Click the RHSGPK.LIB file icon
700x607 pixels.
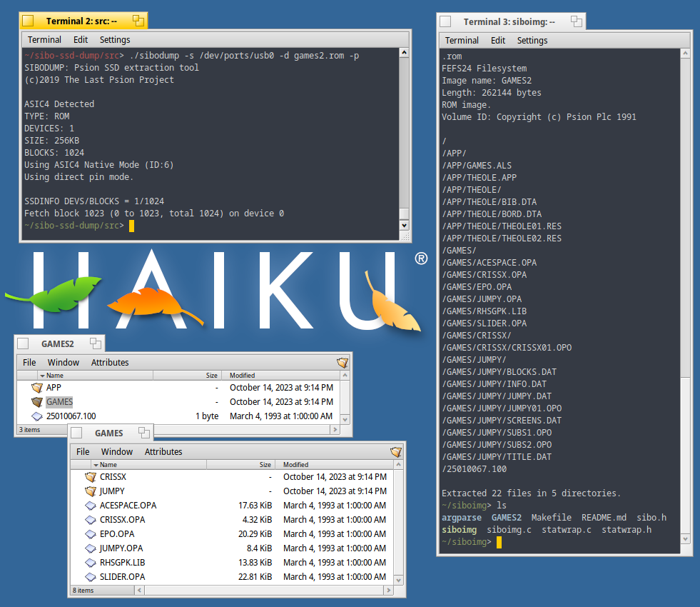[x=91, y=563]
